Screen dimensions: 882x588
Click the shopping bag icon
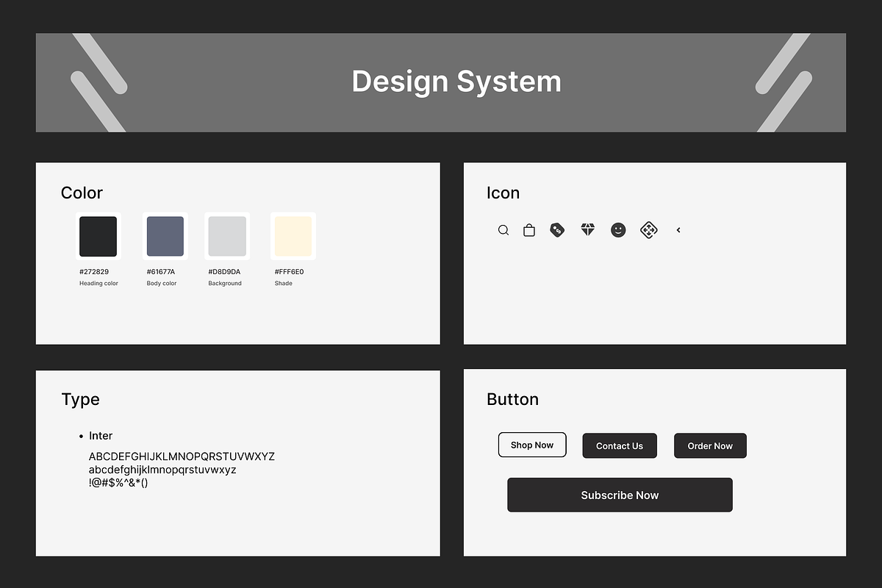(x=529, y=230)
